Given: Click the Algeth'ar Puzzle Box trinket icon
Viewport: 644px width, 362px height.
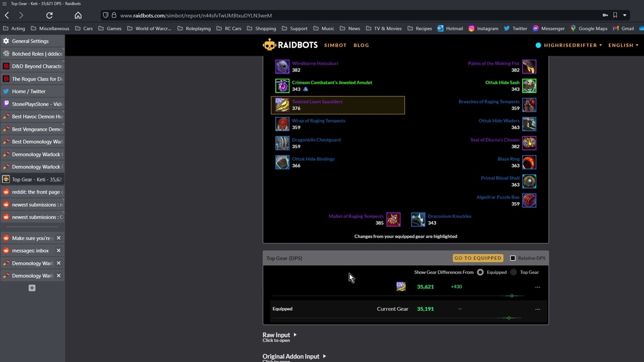Looking at the screenshot, I should tap(529, 201).
